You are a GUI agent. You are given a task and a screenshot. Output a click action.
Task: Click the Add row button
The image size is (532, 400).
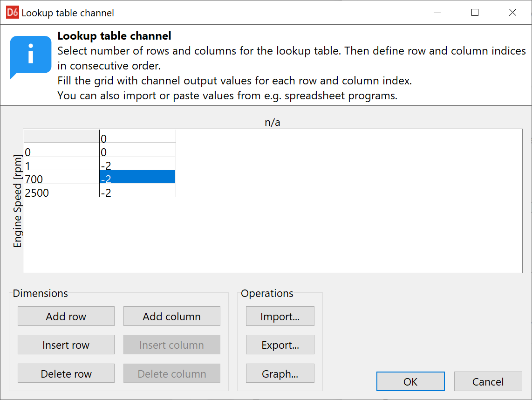point(66,316)
